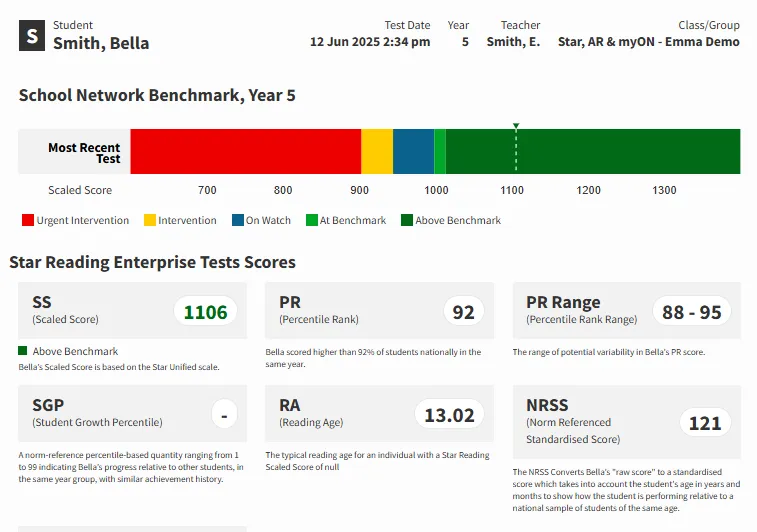Click student name 'Smith, Bella'
The image size is (757, 532).
click(101, 43)
